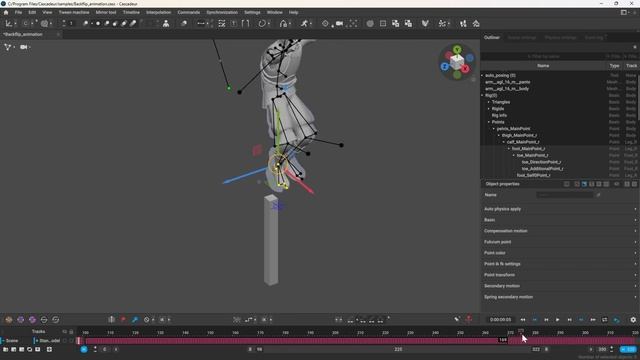
Task: Open the Interpolation menu
Action: pyautogui.click(x=158, y=12)
